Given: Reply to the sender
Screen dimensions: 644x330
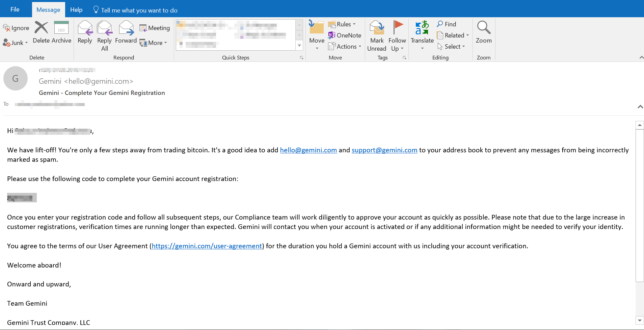Looking at the screenshot, I should click(85, 32).
